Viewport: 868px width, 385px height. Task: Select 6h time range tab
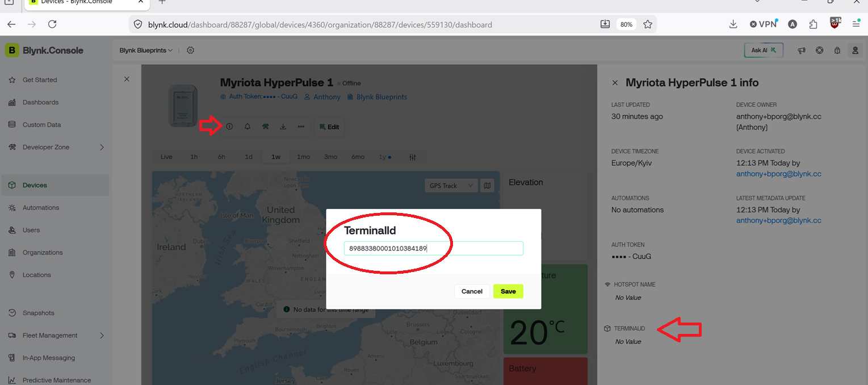pyautogui.click(x=221, y=157)
